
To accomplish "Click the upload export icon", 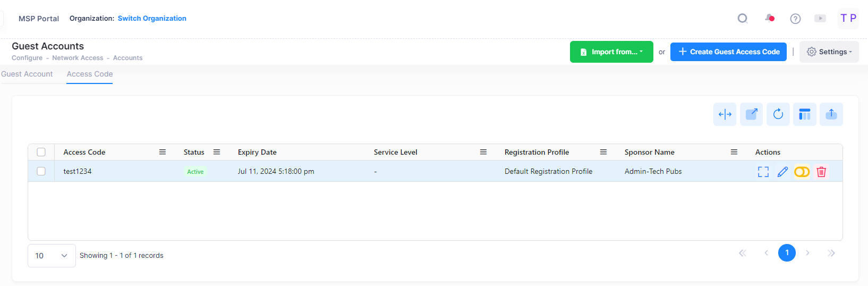I will [831, 114].
